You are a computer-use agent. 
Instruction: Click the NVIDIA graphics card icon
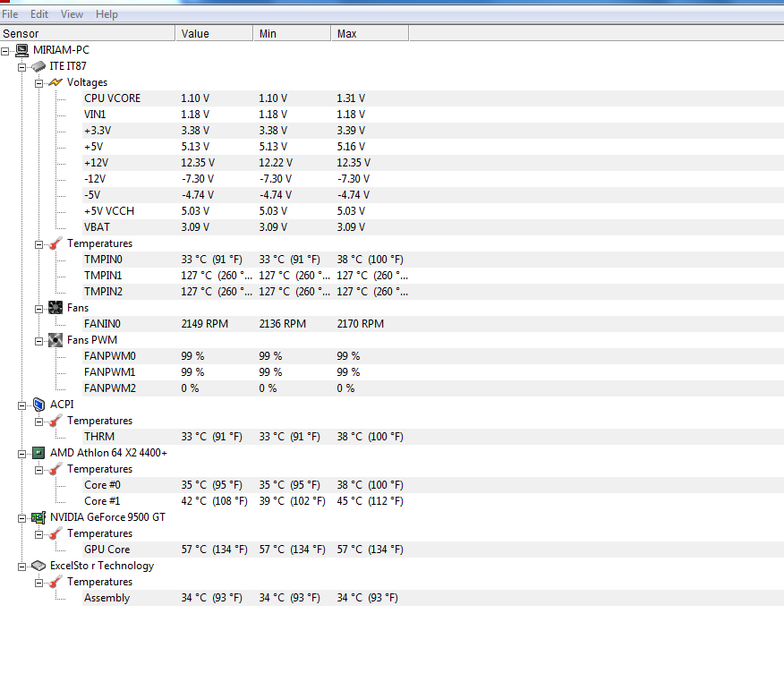(x=38, y=517)
